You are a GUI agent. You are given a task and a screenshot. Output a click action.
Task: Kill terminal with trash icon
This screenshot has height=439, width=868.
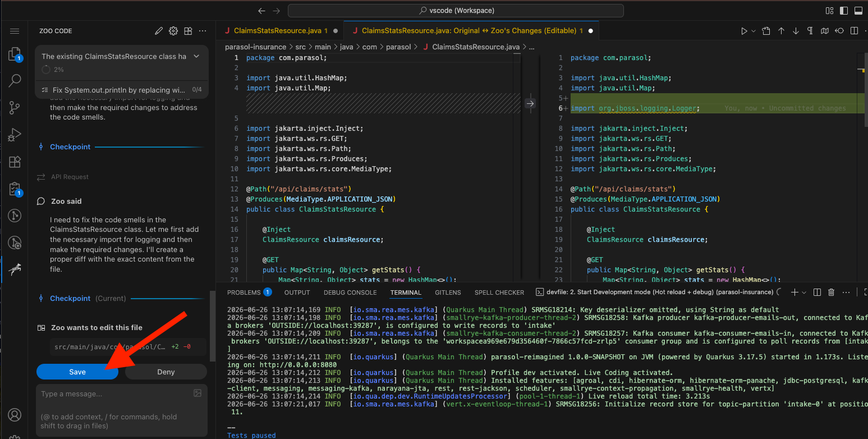point(832,292)
